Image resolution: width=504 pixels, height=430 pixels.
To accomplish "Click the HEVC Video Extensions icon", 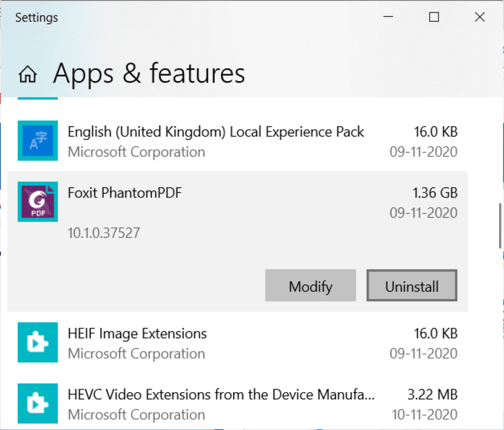I will pos(38,403).
